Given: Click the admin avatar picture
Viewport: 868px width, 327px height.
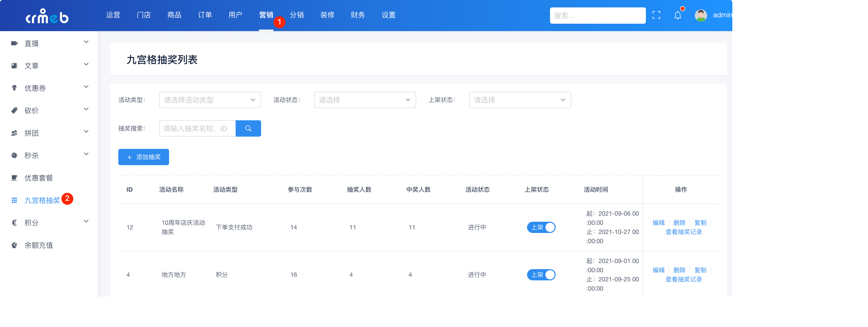Looking at the screenshot, I should pos(701,15).
